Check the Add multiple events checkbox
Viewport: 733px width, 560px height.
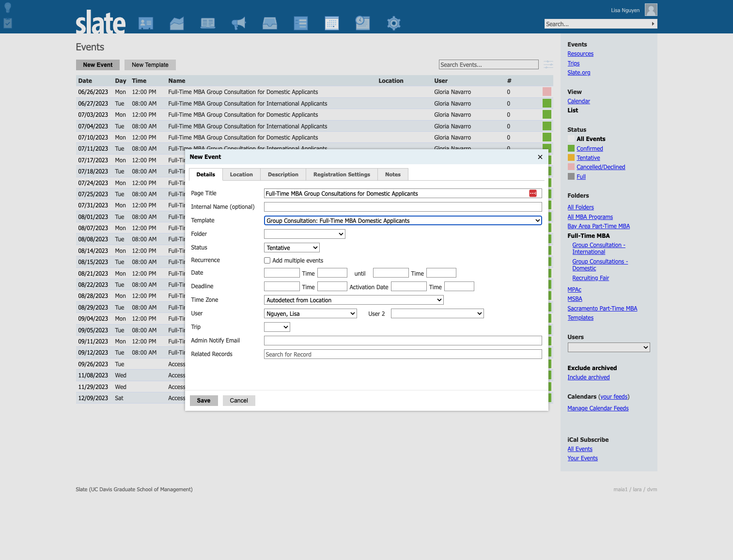coord(267,261)
